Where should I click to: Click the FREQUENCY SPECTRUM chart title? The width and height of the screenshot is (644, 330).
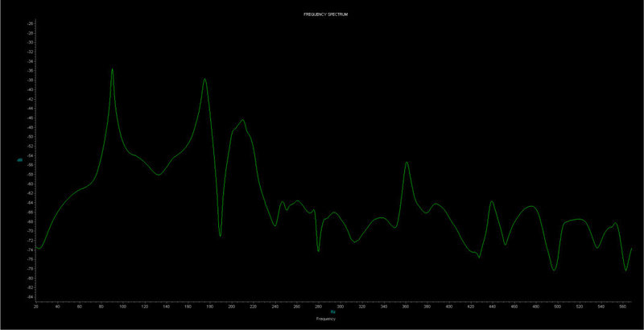[x=326, y=14]
